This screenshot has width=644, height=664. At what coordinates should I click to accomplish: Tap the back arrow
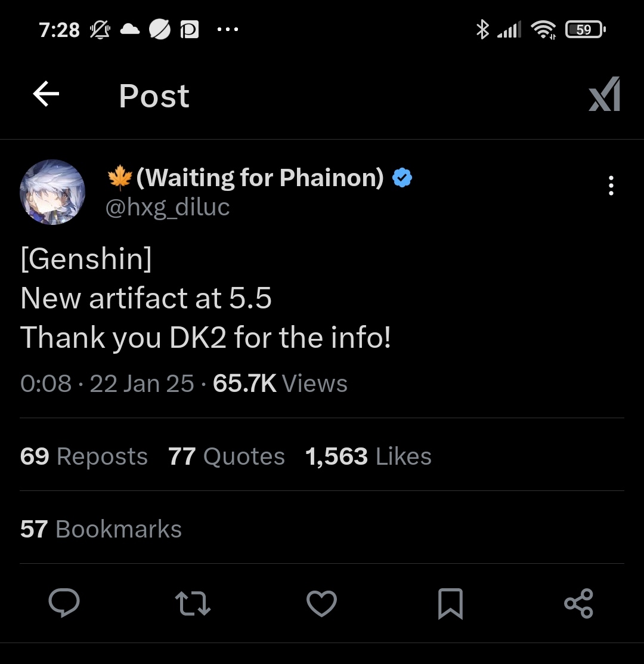coord(46,94)
